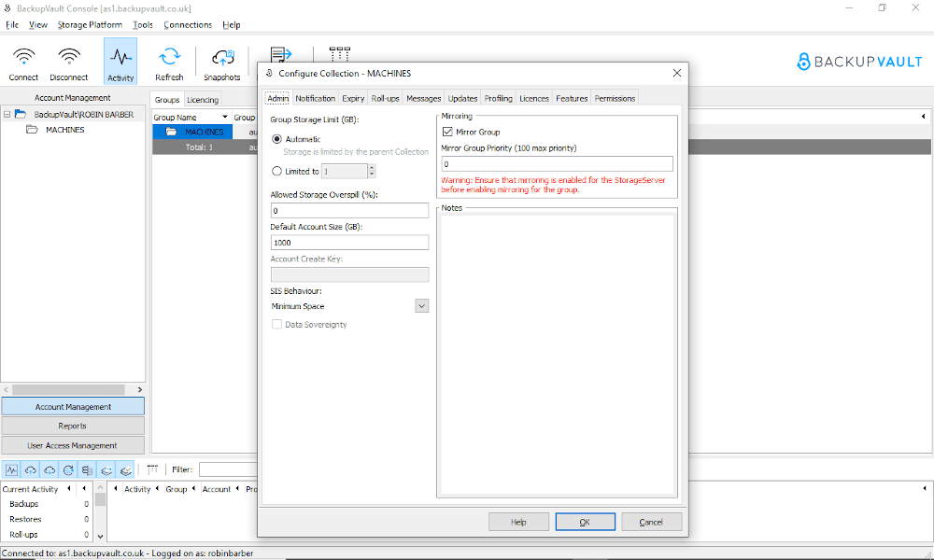The width and height of the screenshot is (934, 560).
Task: Toggle cloud download restores filter icon
Action: point(50,470)
